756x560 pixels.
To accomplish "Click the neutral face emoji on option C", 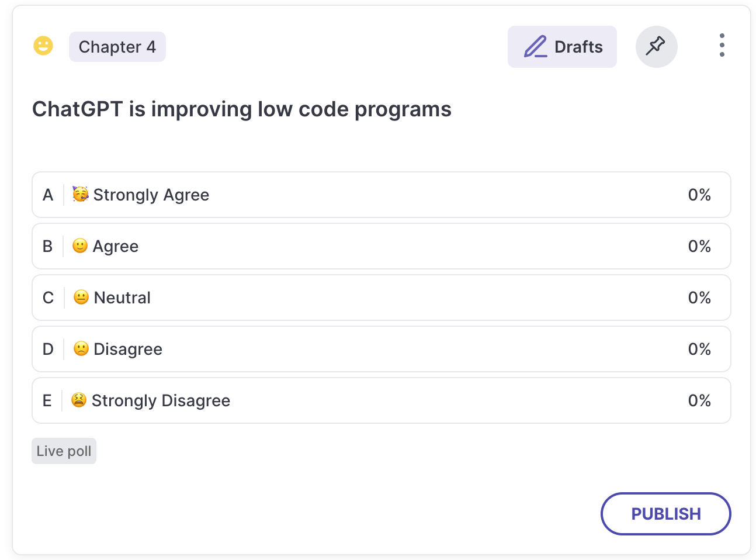I will coord(81,297).
